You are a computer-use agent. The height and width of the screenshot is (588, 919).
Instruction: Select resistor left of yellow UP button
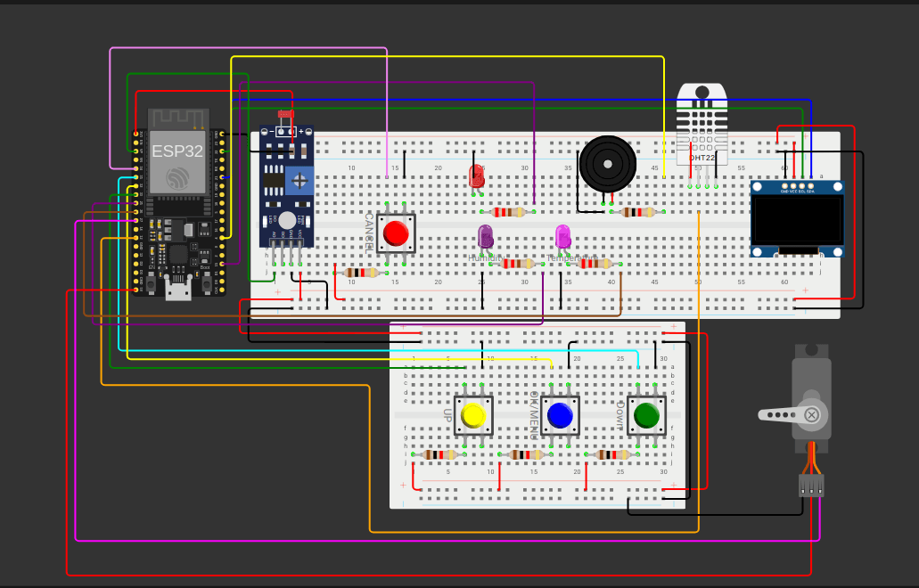[439, 454]
